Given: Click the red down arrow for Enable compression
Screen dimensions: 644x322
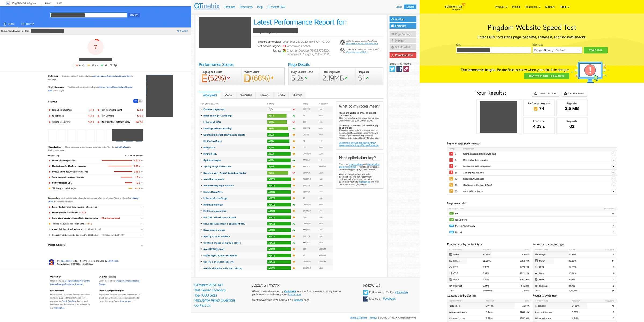Looking at the screenshot, I should click(294, 109).
